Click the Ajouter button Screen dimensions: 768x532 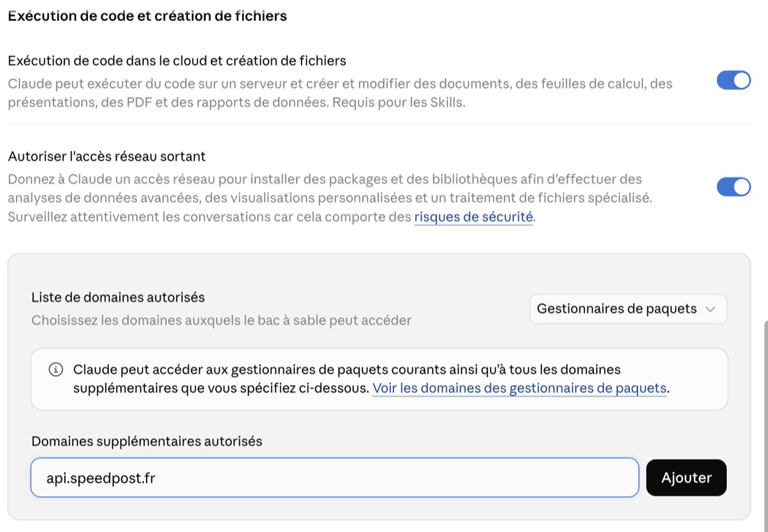point(686,478)
